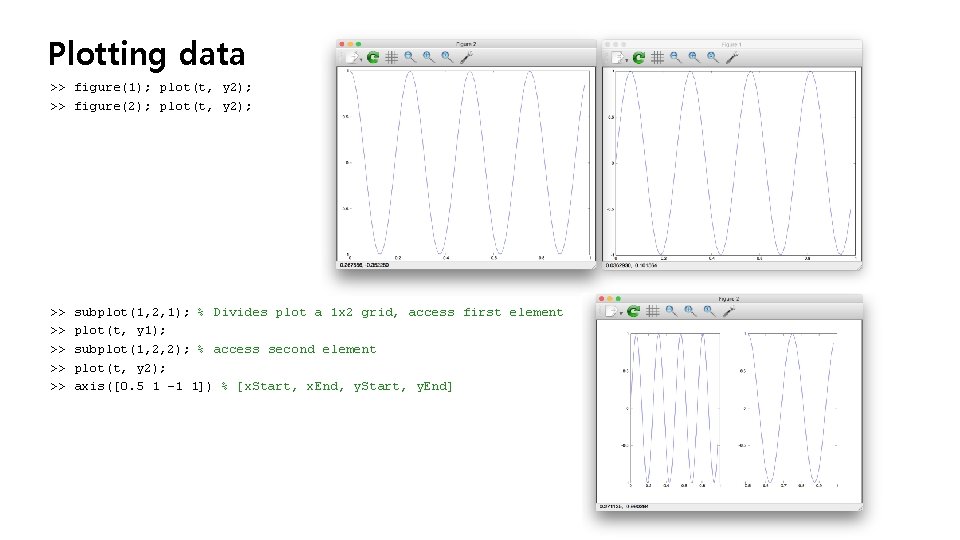Viewport: 960px width, 540px height.
Task: Click coordinate readout in Figure 1 status bar
Action: click(631, 265)
